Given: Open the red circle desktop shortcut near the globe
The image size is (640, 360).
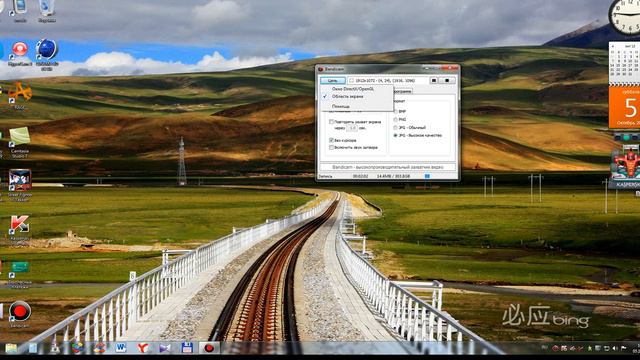Looking at the screenshot, I should [19, 53].
